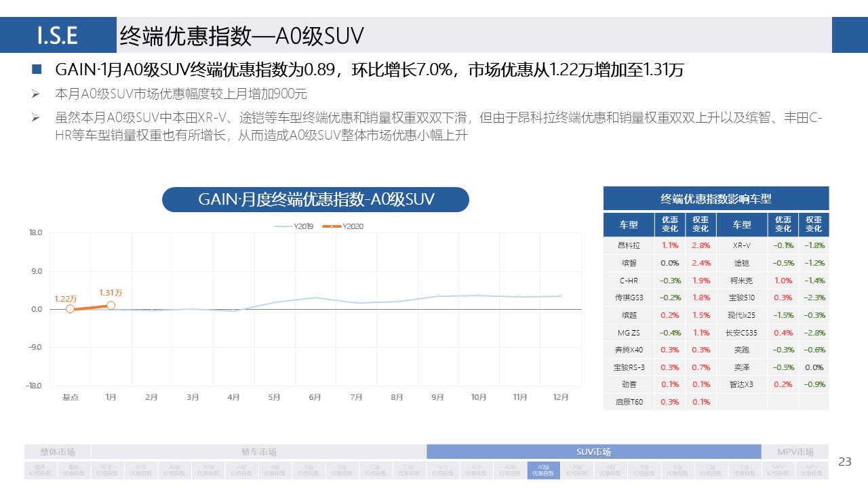Select the 启辰T60 model cell
Image resolution: width=868 pixels, height=488 pixels.
(x=629, y=402)
